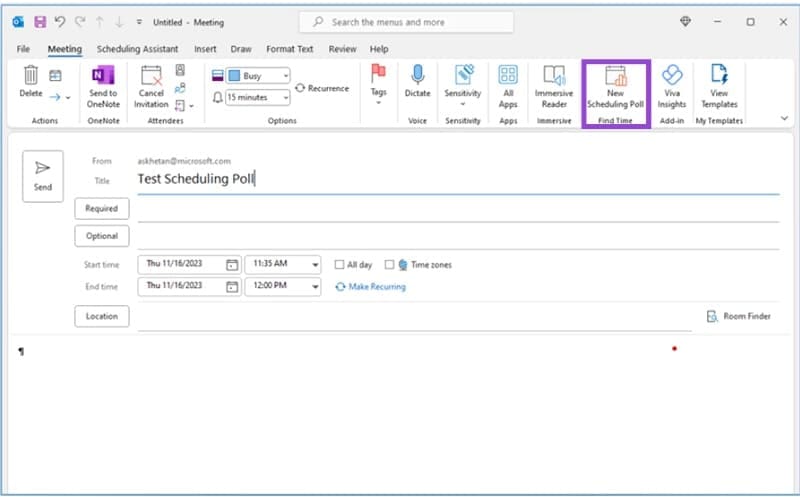Open the File tab
Viewport: 800px width, 497px height.
click(23, 49)
